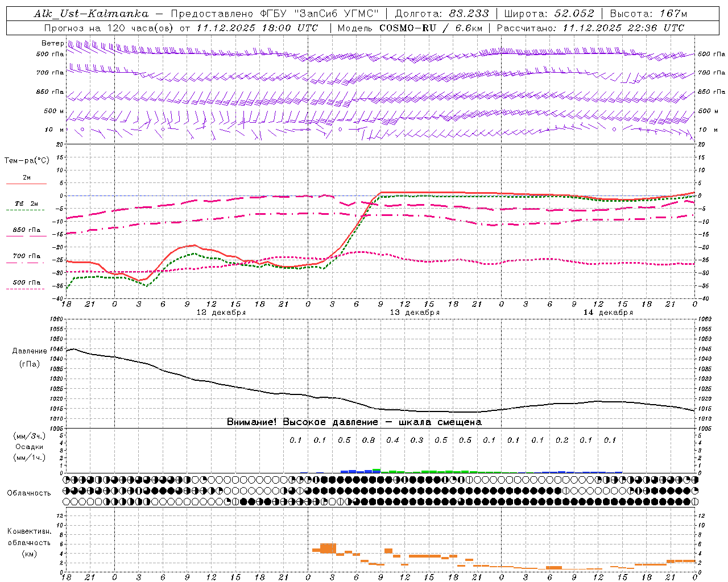Click the precipitation value 0.4
This screenshot has width=728, height=582.
pyautogui.click(x=392, y=440)
